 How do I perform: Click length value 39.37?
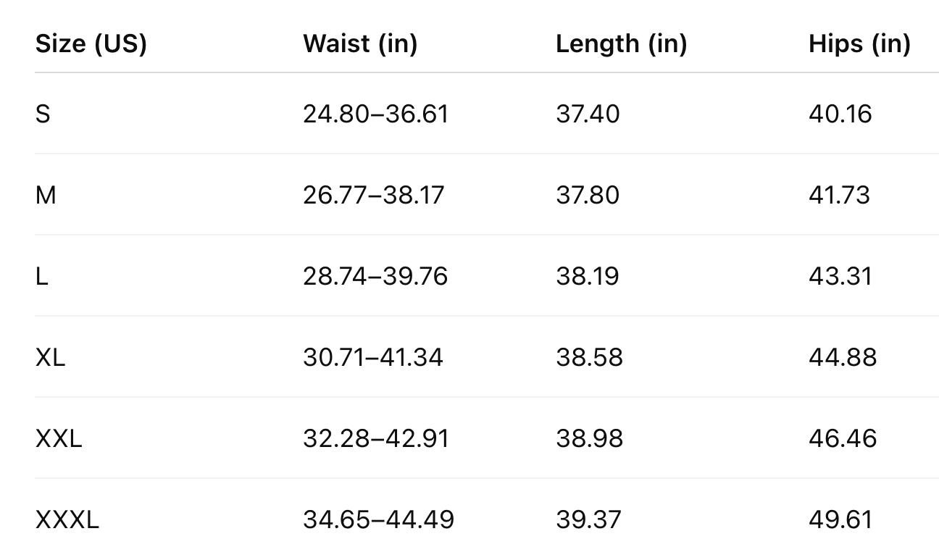588,519
